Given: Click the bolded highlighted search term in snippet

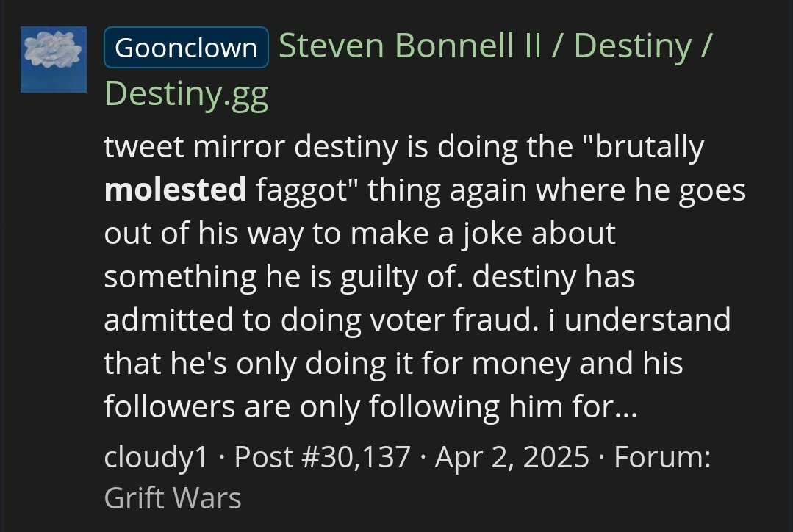Looking at the screenshot, I should [175, 191].
